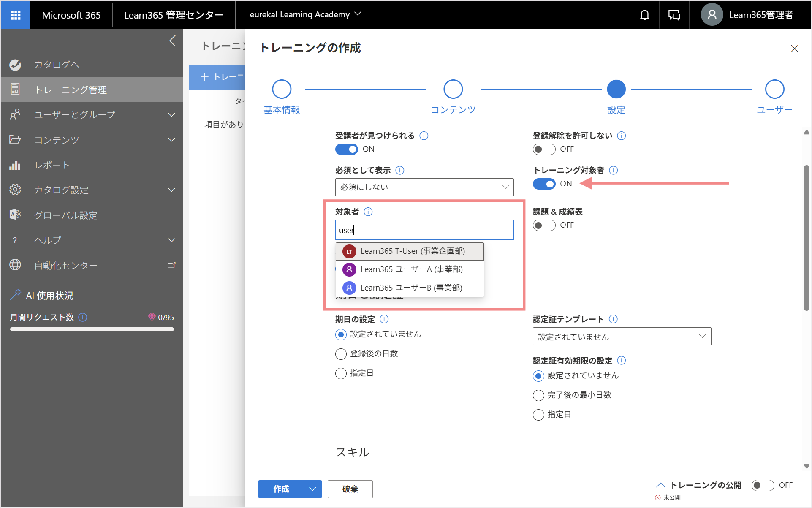Click the カタログ設定 gear icon
Image resolution: width=812 pixels, height=508 pixels.
click(x=15, y=190)
